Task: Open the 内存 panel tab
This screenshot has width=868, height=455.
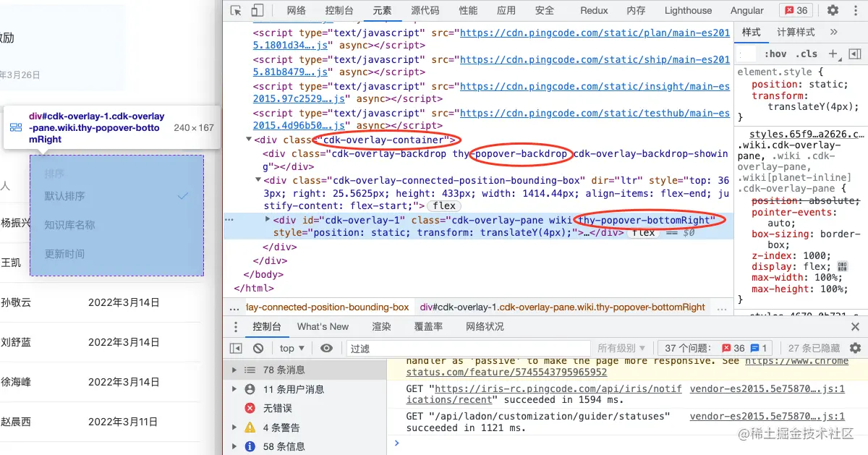Action: pos(636,10)
